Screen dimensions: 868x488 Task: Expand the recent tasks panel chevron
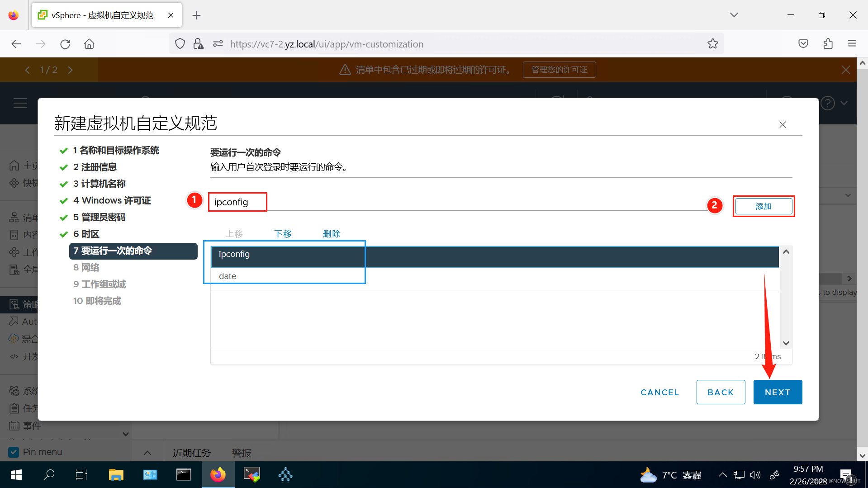coord(147,453)
